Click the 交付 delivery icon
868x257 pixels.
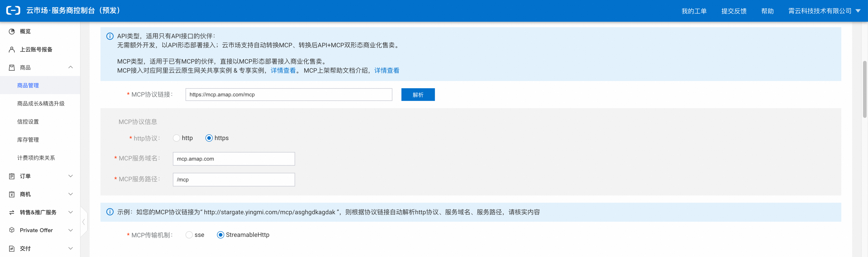pos(12,249)
